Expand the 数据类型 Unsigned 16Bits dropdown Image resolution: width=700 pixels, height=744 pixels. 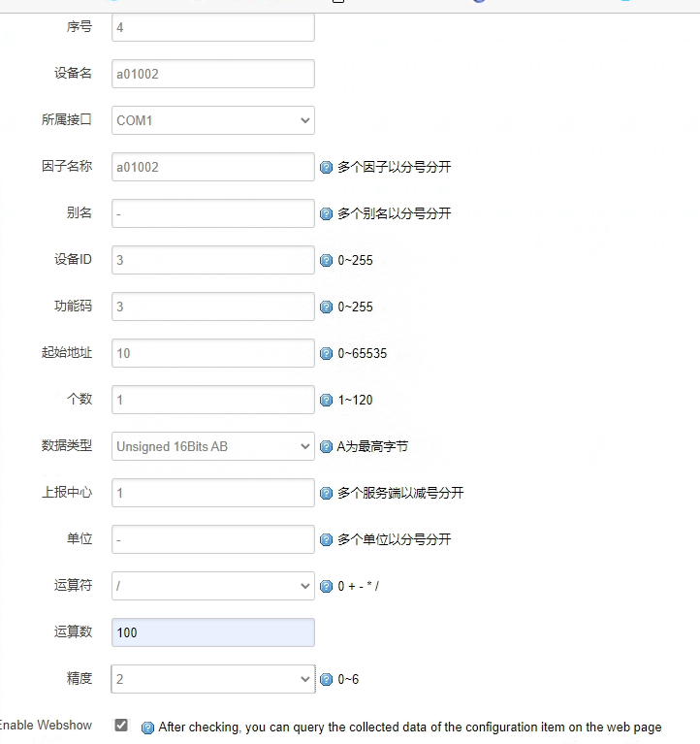pyautogui.click(x=213, y=446)
